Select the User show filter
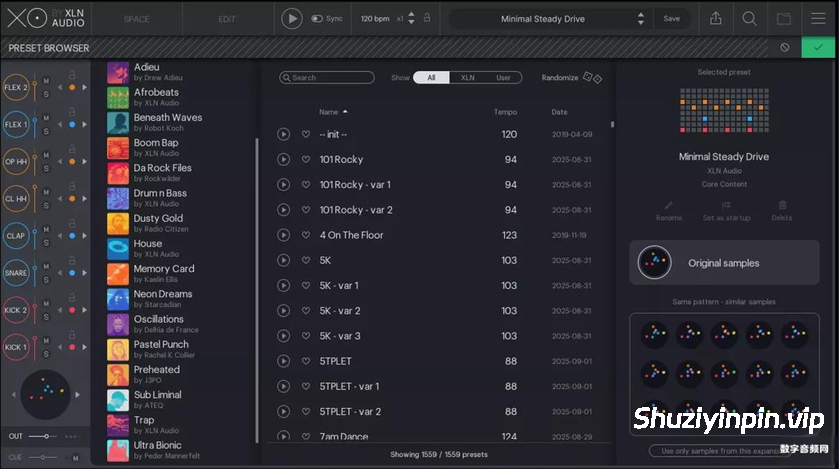This screenshot has height=469, width=839. click(x=503, y=78)
